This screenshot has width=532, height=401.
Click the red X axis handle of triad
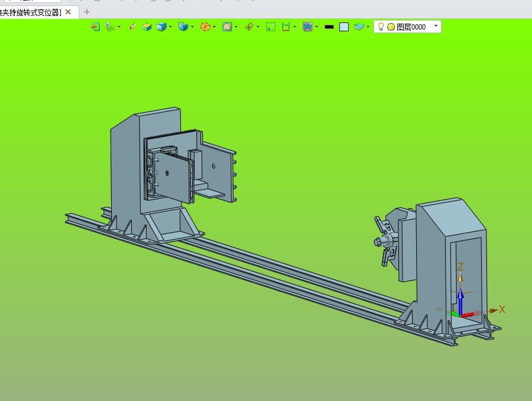point(468,315)
